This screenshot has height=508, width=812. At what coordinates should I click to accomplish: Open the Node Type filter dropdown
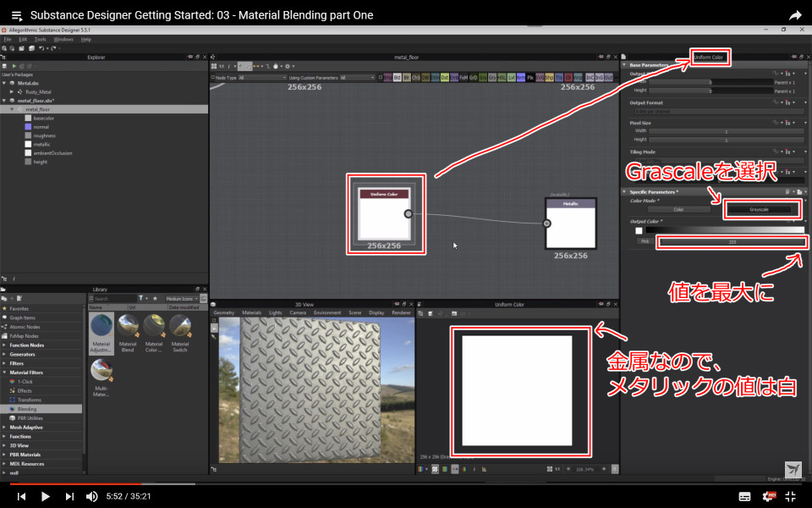point(262,78)
